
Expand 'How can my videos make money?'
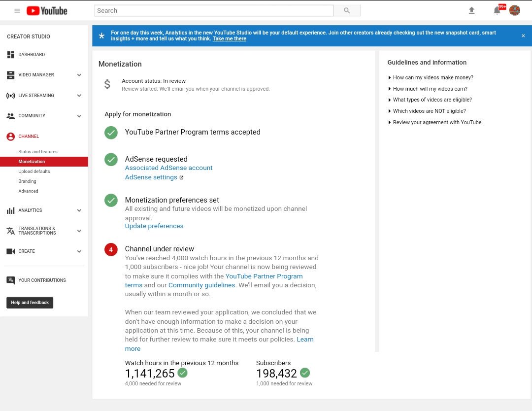(x=431, y=77)
